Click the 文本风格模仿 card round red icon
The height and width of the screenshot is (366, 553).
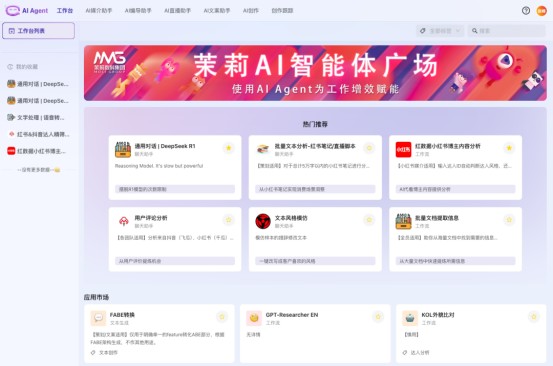tap(263, 221)
